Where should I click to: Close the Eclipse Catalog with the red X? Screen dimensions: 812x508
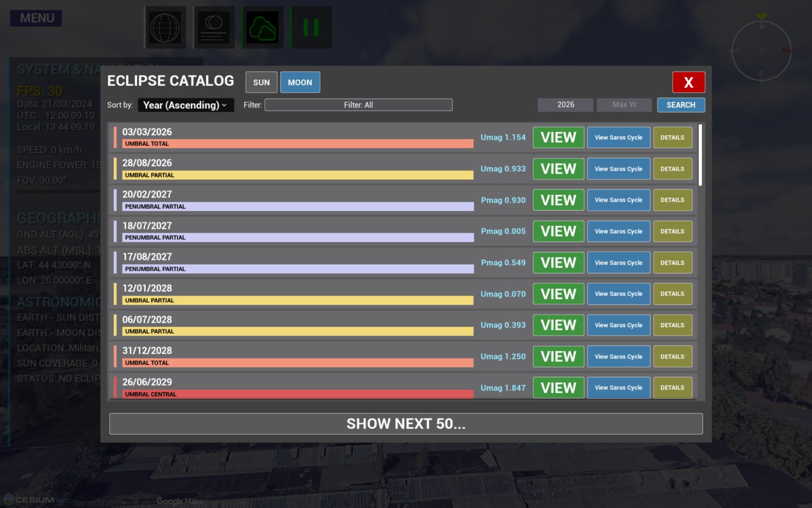(x=688, y=82)
